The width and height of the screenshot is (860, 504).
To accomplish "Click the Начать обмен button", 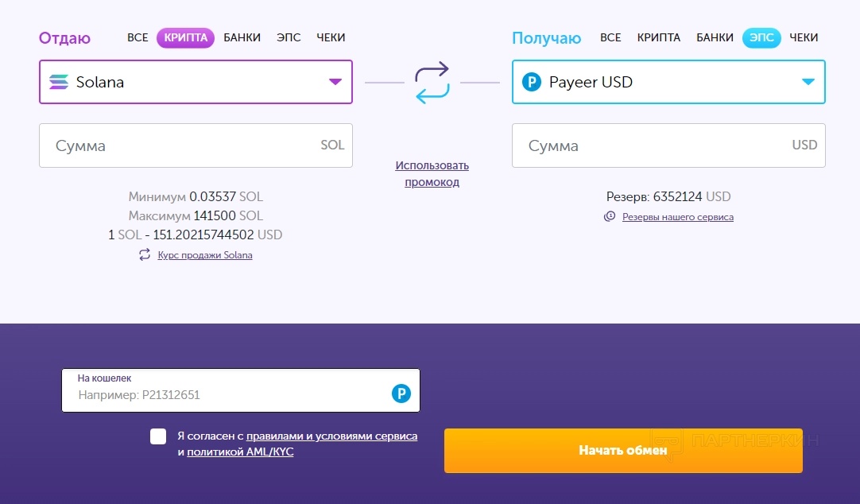I will click(623, 450).
